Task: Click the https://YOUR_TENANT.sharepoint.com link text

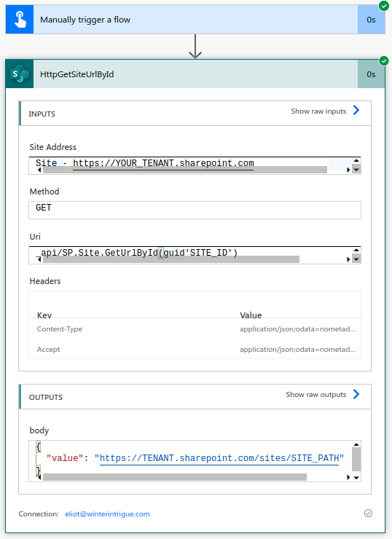Action: [x=163, y=163]
